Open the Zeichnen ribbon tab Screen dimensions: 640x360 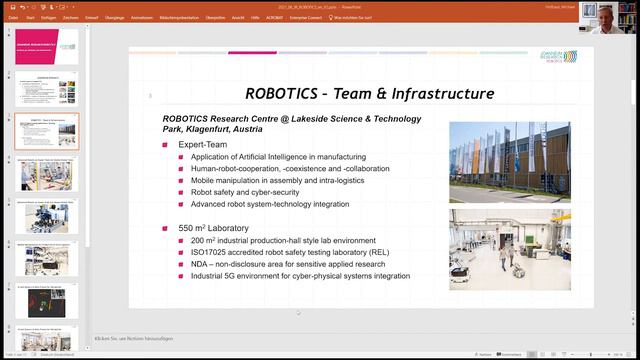click(x=71, y=18)
